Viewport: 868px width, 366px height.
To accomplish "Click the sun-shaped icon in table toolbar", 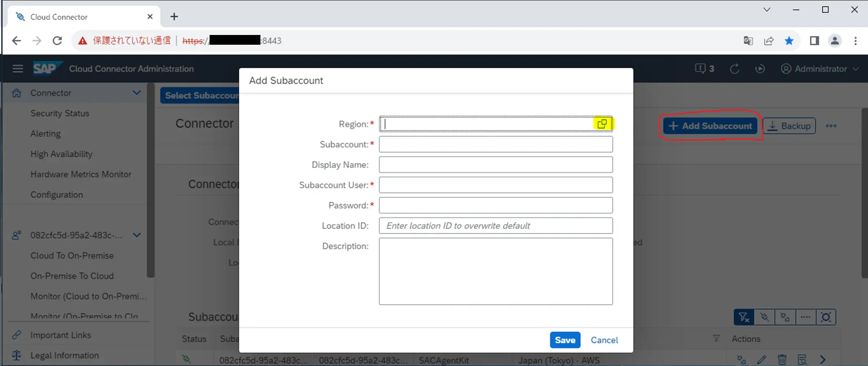I will [x=826, y=317].
